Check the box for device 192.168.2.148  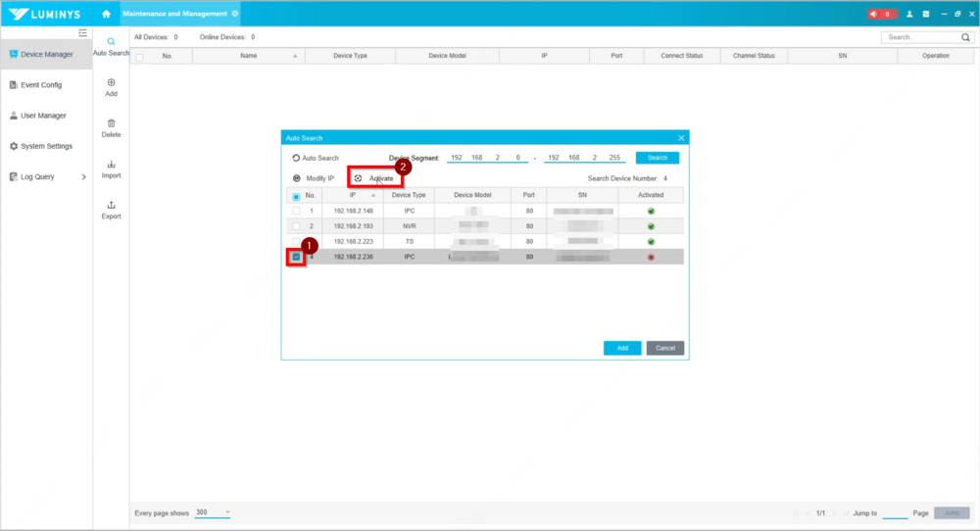[x=296, y=211]
